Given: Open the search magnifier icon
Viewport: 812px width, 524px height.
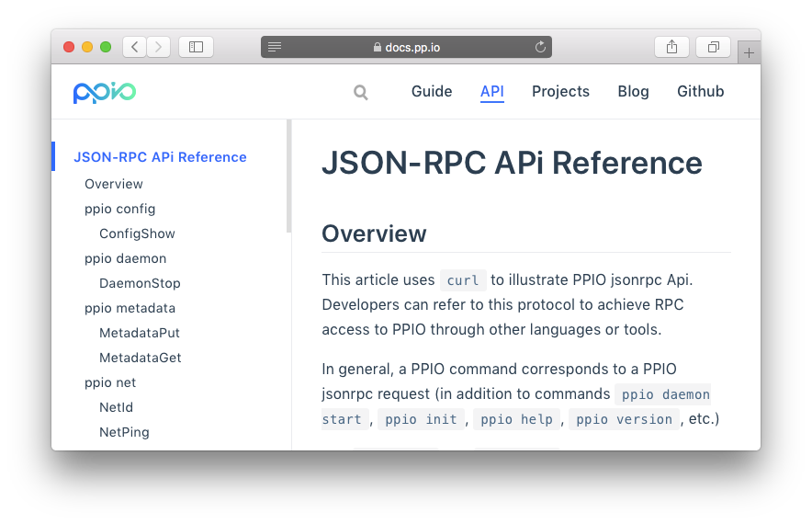Looking at the screenshot, I should 361,92.
